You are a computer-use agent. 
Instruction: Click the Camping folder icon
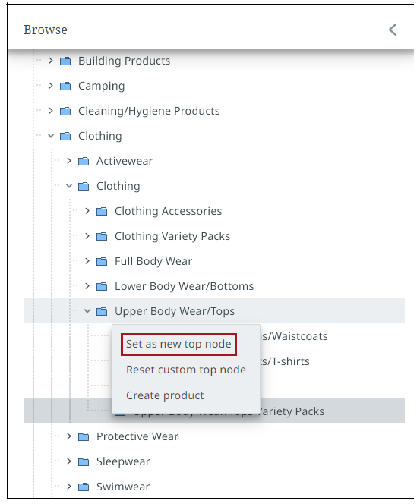pyautogui.click(x=65, y=86)
